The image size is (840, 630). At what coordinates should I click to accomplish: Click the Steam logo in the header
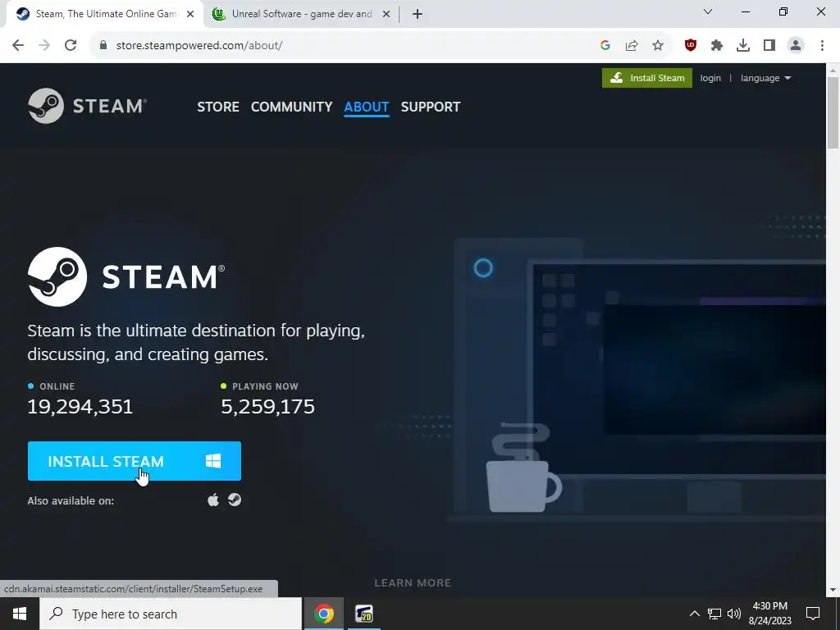87,106
